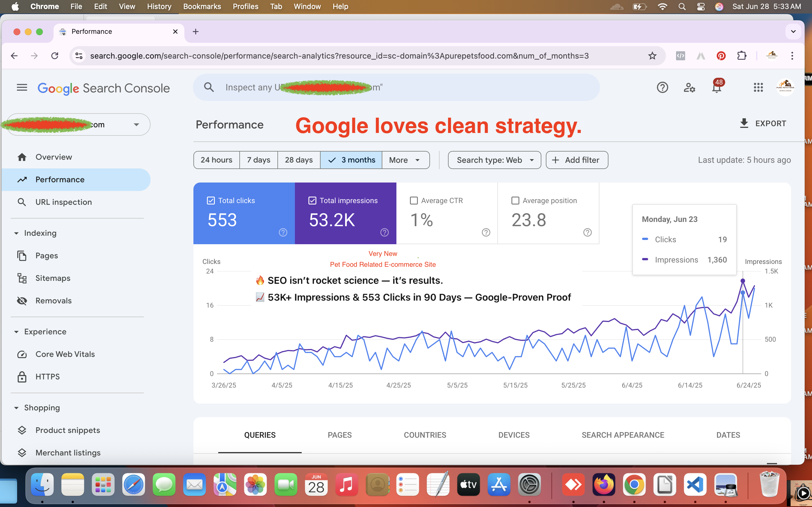
Task: Enable the Average position checkbox
Action: [x=515, y=201]
